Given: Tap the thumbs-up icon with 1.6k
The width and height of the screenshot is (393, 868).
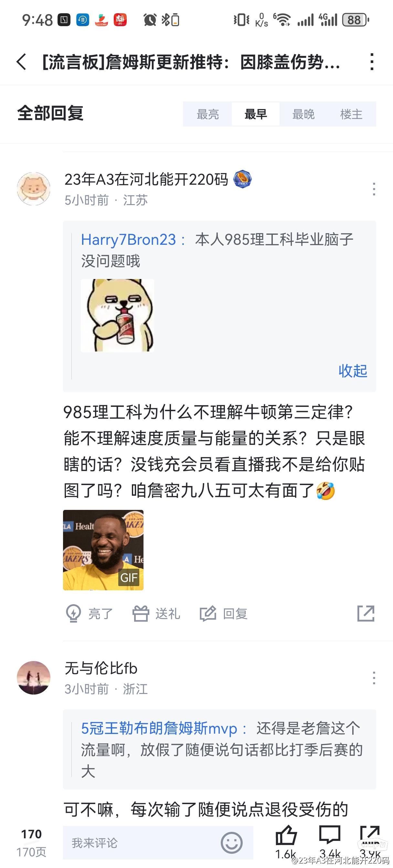Looking at the screenshot, I should pyautogui.click(x=286, y=836).
